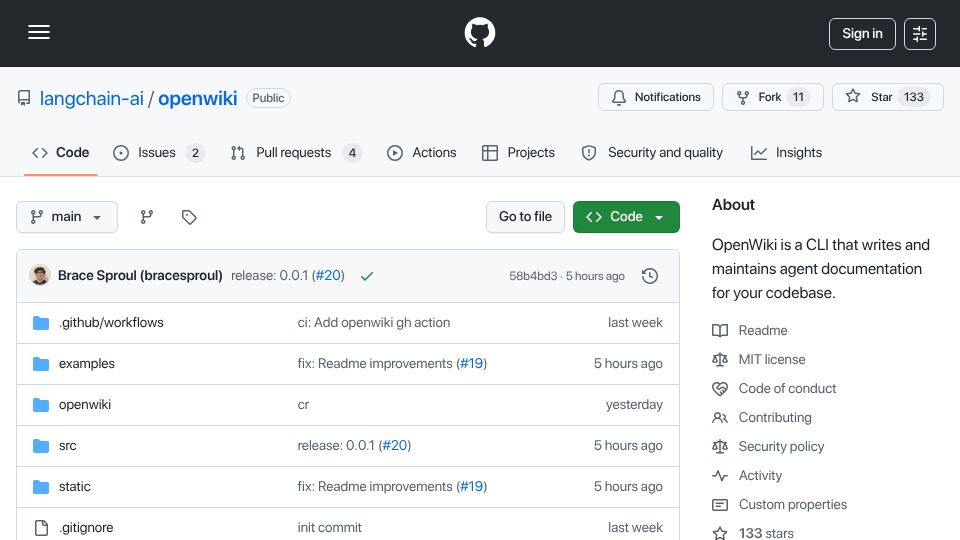Click the folder icon beside src

(41, 446)
